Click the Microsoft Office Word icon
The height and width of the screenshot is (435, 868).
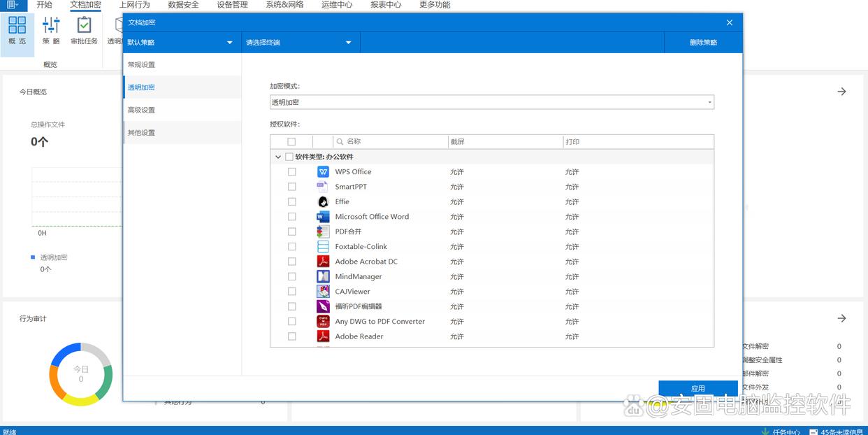pos(323,217)
